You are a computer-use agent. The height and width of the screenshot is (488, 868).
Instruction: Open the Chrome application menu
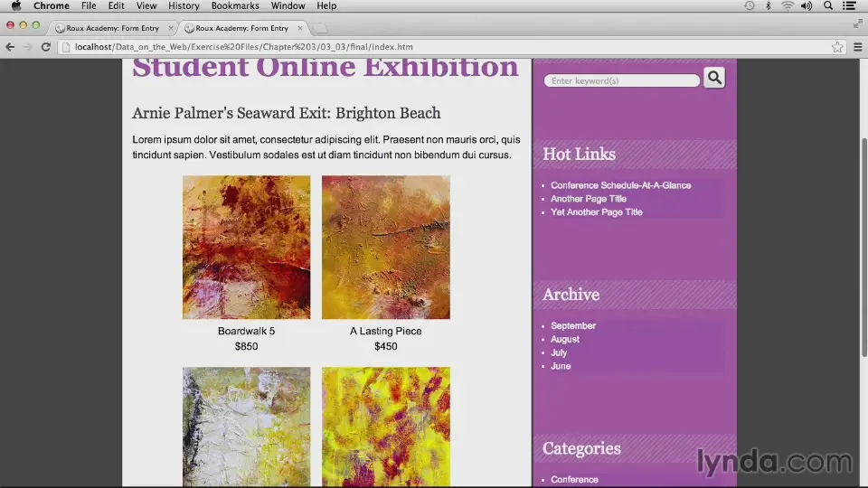(52, 5)
